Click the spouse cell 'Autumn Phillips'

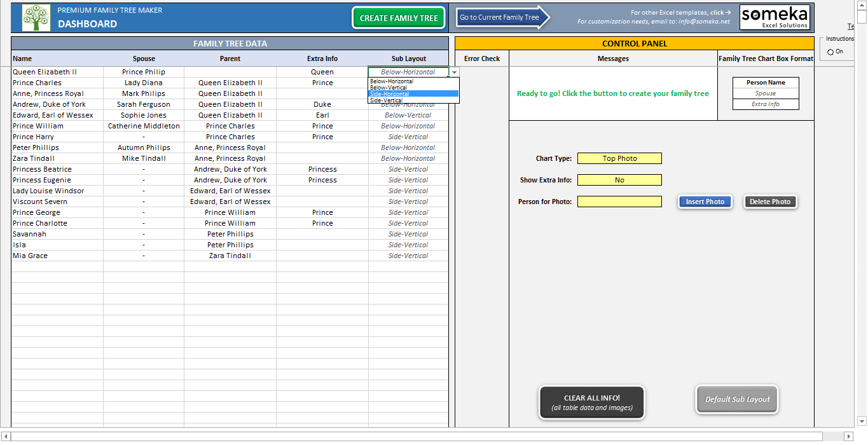(x=144, y=147)
